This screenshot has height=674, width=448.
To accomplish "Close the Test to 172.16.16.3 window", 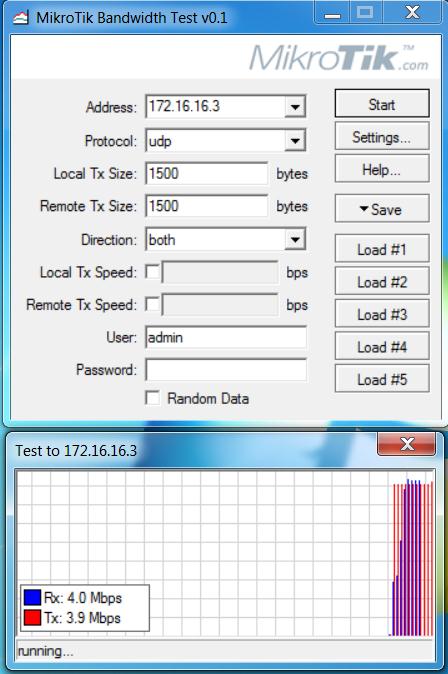I will point(406,444).
